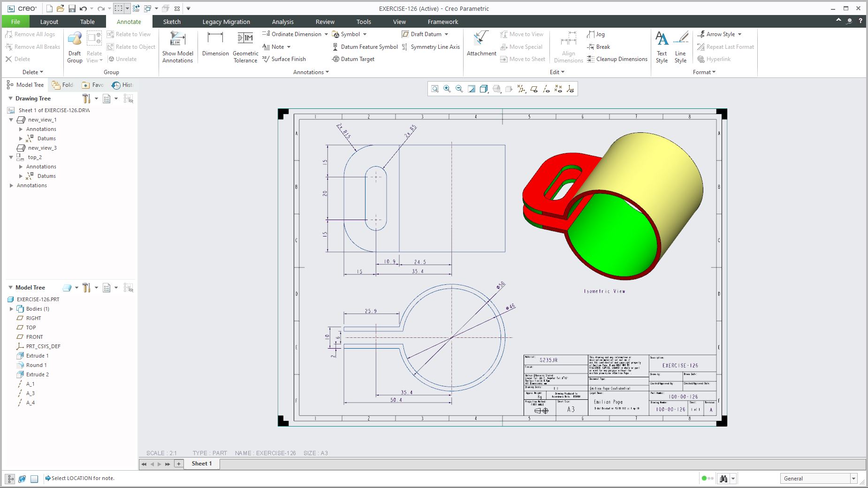Switch to the Analysis tab
Screen dimensions: 868x488
282,22
